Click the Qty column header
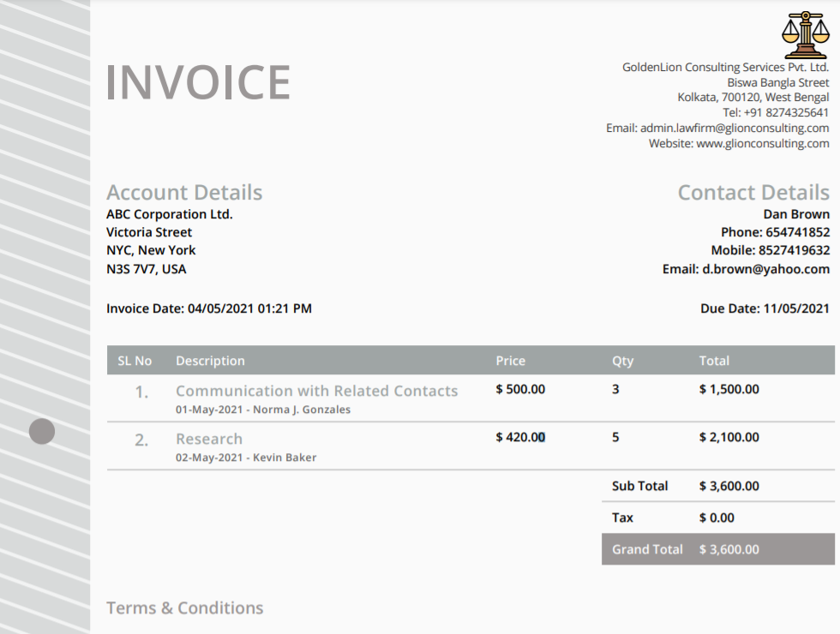 pyautogui.click(x=622, y=362)
